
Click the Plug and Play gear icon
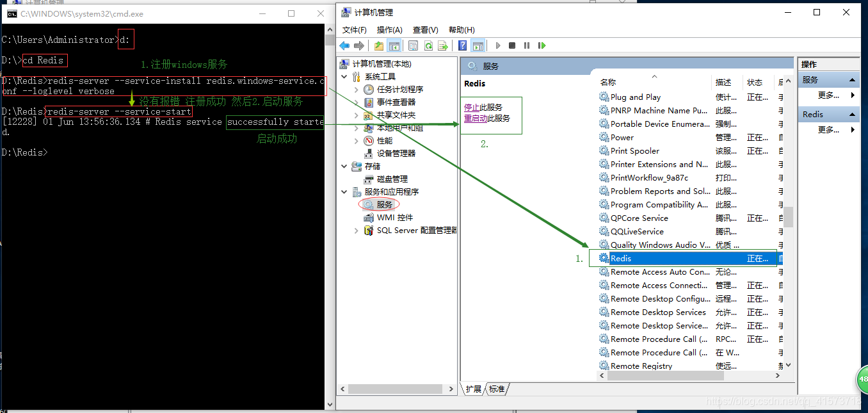(x=604, y=97)
